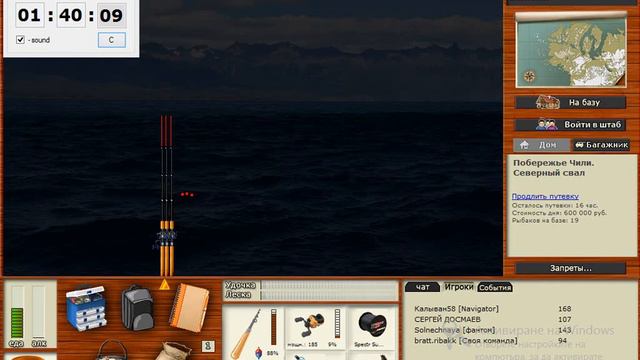Click the compass rose on the map
Screen dimensions: 640x360
tap(529, 76)
